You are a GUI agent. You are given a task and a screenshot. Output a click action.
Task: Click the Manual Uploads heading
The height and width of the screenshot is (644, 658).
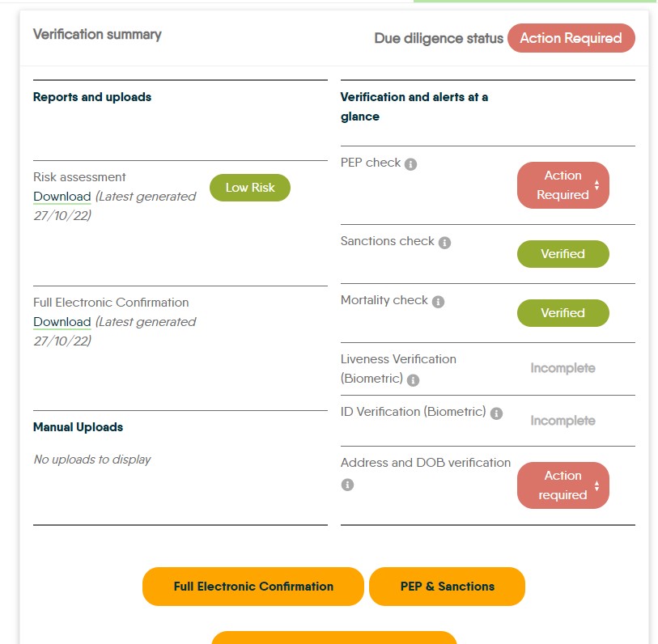pos(78,427)
